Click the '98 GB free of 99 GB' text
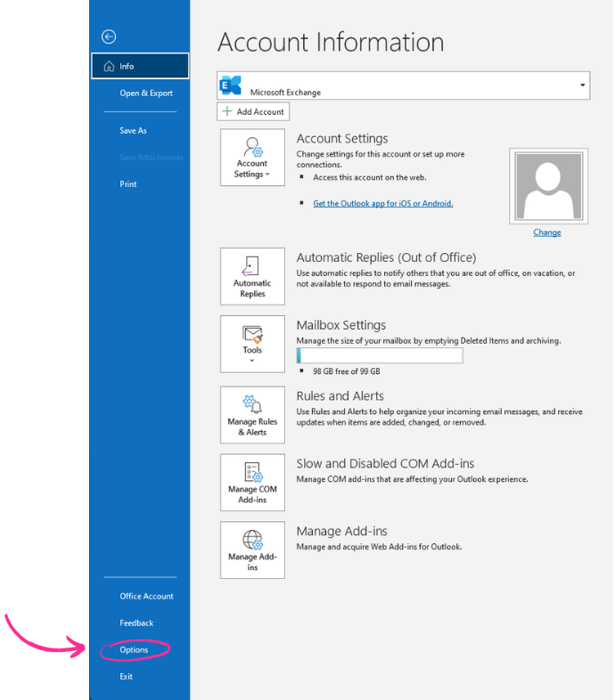Viewport: 615px width, 700px height. pos(347,371)
